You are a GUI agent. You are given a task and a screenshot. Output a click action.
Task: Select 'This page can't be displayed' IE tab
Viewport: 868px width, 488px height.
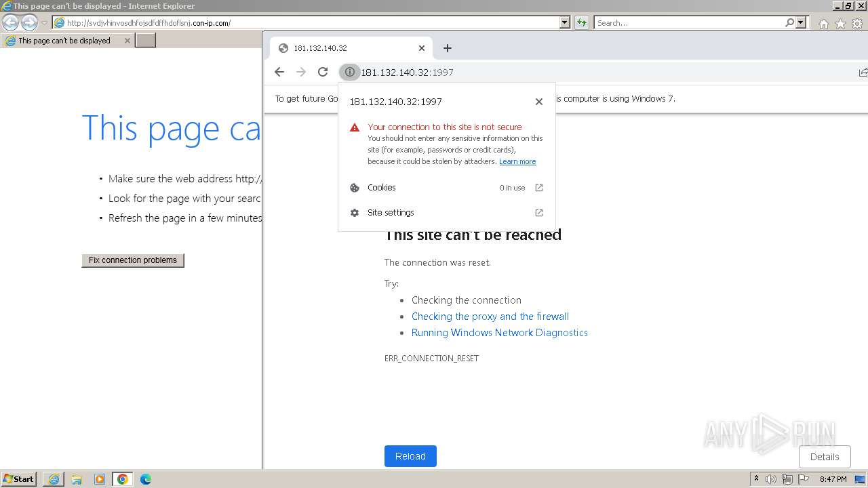(67, 41)
